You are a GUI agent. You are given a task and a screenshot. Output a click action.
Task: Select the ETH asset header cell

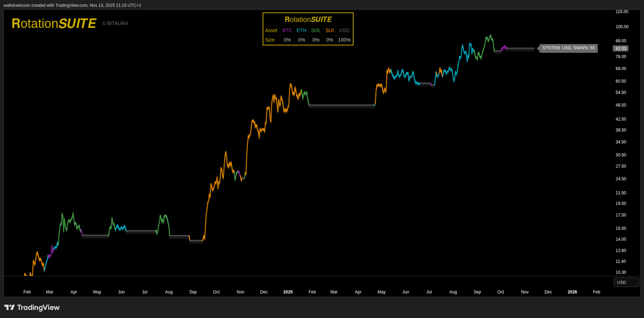pyautogui.click(x=301, y=30)
